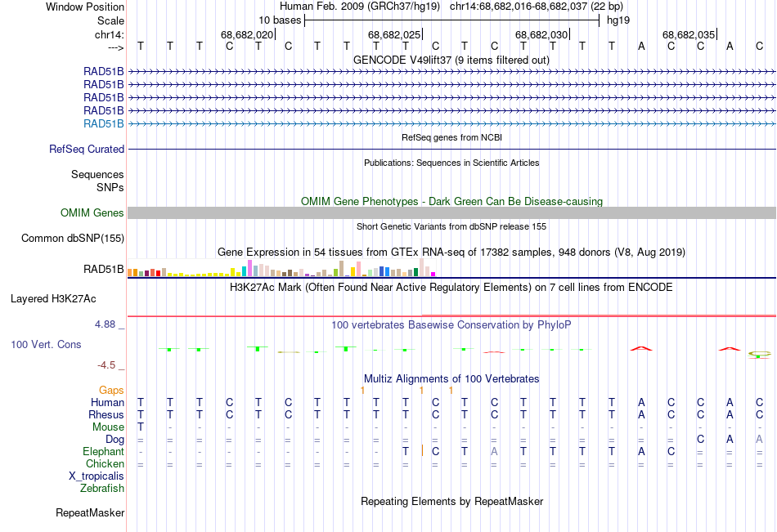777x532 pixels.
Task: Click the Sequences track label
Action: pos(97,174)
